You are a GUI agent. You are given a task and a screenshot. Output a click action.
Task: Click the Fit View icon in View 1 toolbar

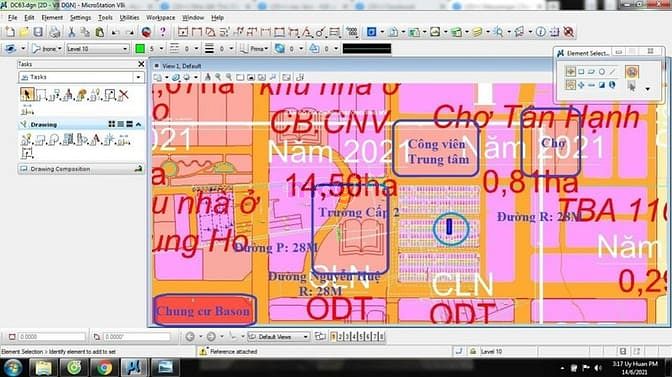[251, 77]
